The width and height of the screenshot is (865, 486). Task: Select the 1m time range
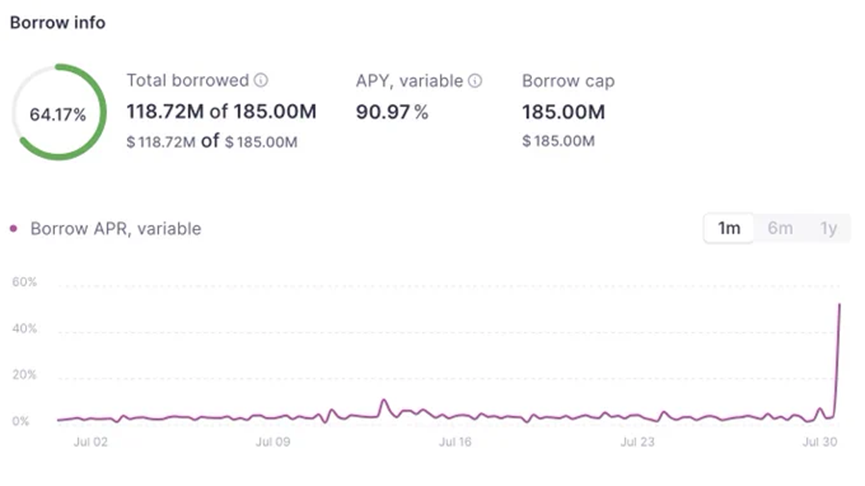729,228
